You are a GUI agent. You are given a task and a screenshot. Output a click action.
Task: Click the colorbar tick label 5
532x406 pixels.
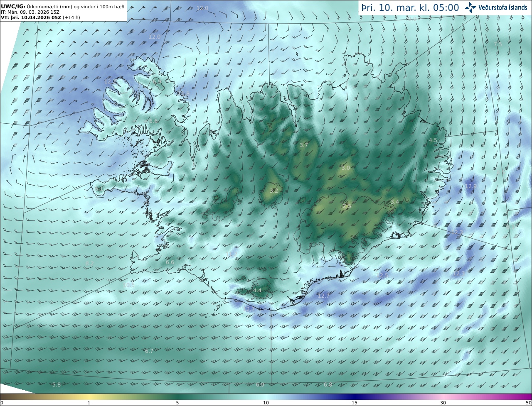coord(177,403)
